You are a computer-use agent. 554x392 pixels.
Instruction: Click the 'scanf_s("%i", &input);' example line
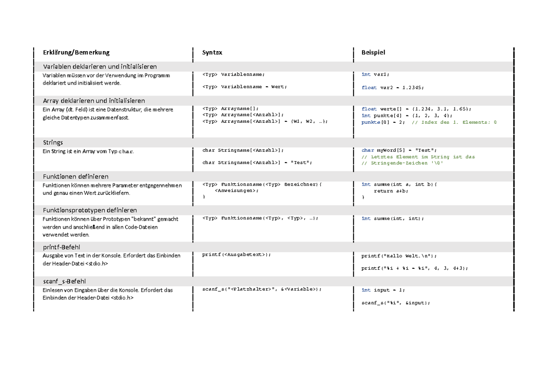point(396,303)
